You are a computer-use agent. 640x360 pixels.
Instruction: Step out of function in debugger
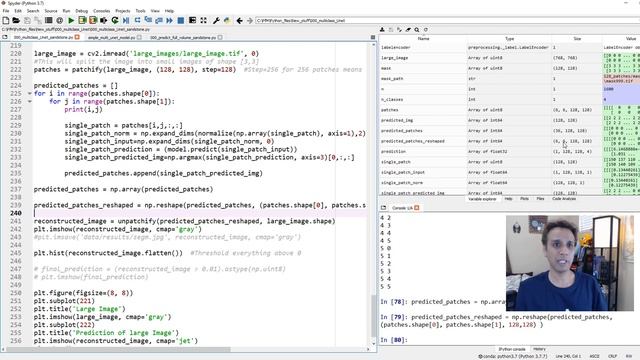(159, 20)
